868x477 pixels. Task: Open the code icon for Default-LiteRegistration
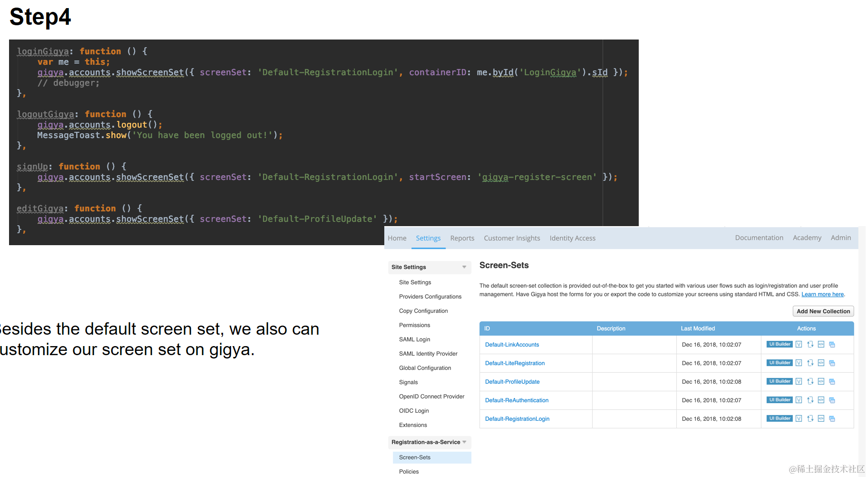tap(821, 363)
